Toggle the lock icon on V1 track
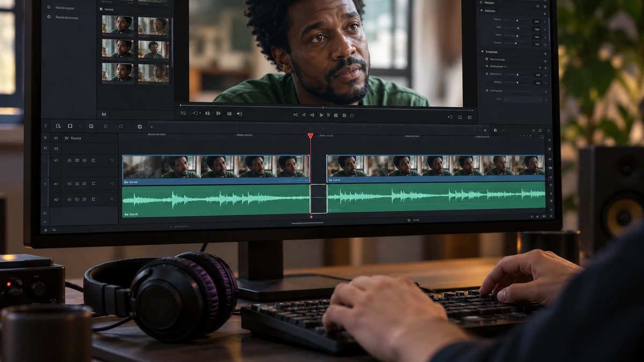The image size is (644, 362). 93,160
